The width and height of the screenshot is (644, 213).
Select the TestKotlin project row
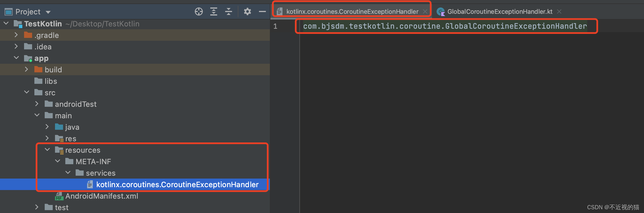[x=135, y=24]
